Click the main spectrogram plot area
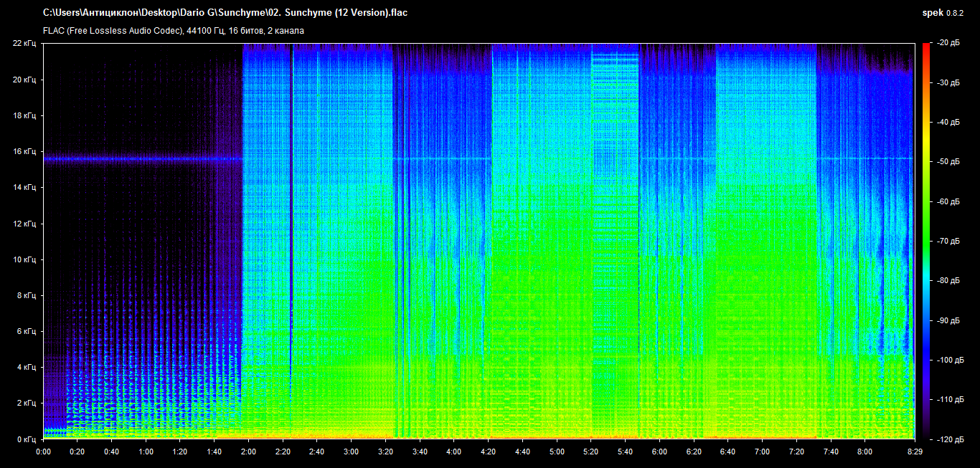Screen dimensions: 980x468 click(479, 241)
